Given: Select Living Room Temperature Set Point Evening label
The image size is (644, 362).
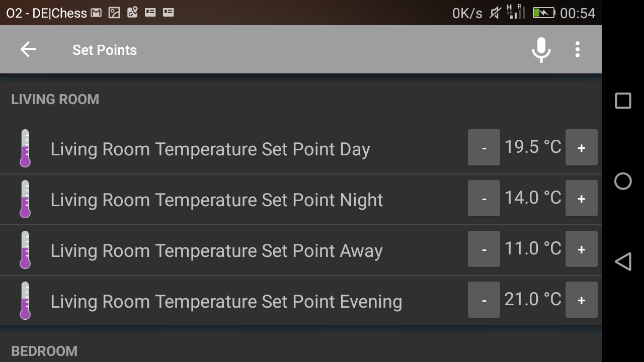Looking at the screenshot, I should tap(226, 302).
